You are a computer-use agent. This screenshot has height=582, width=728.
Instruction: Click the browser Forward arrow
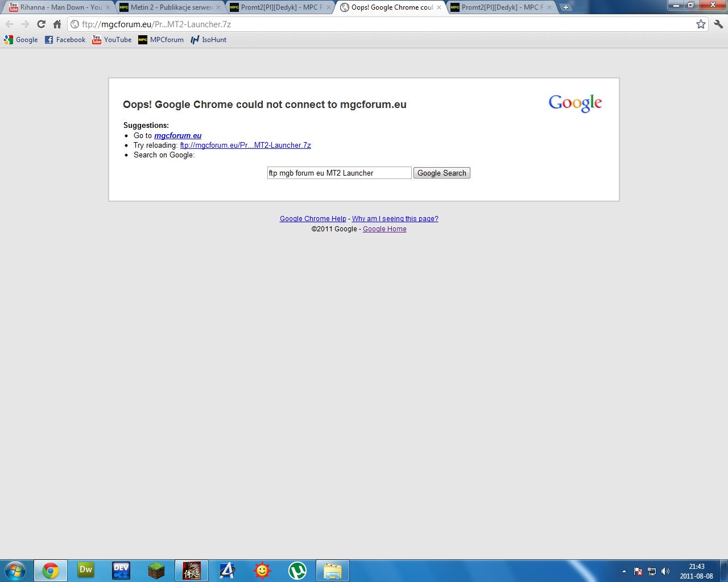25,24
